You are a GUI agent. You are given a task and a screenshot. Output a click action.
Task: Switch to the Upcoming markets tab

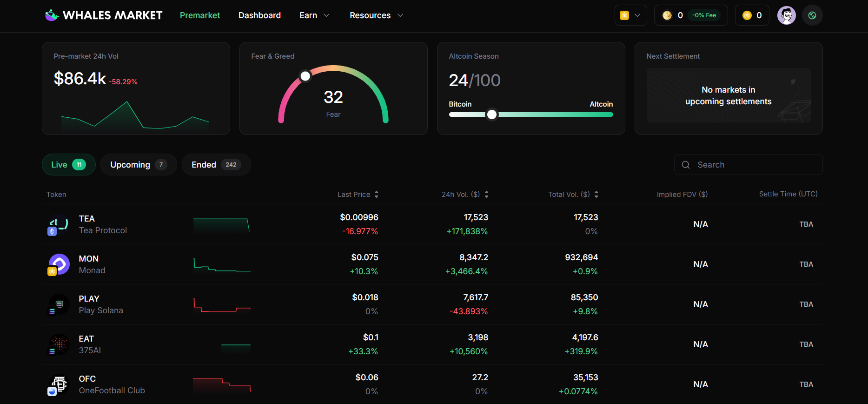(138, 165)
